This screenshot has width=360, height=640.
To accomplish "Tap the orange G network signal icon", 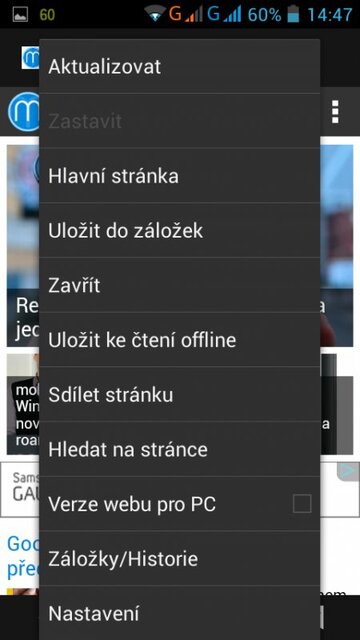I will [185, 14].
